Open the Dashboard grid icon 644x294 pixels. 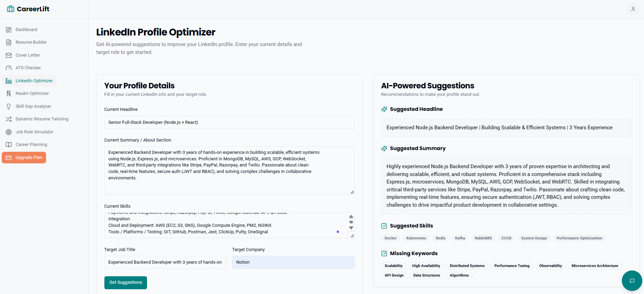(x=9, y=29)
